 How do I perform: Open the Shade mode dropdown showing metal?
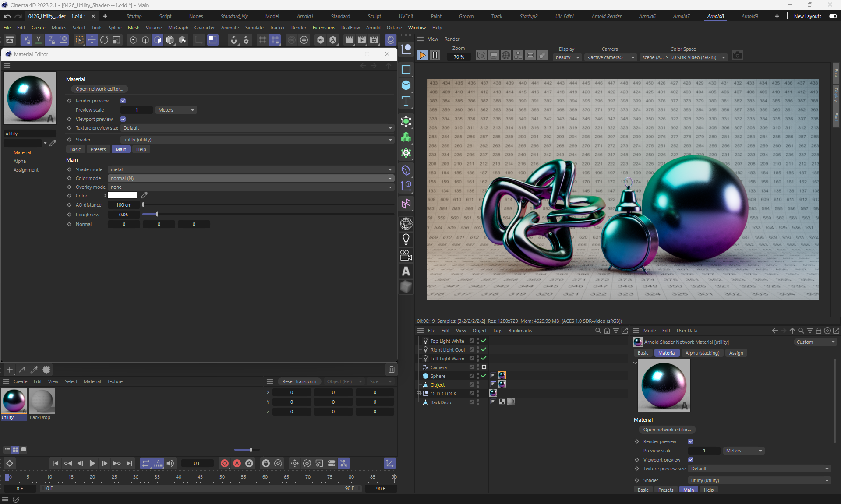pyautogui.click(x=251, y=169)
